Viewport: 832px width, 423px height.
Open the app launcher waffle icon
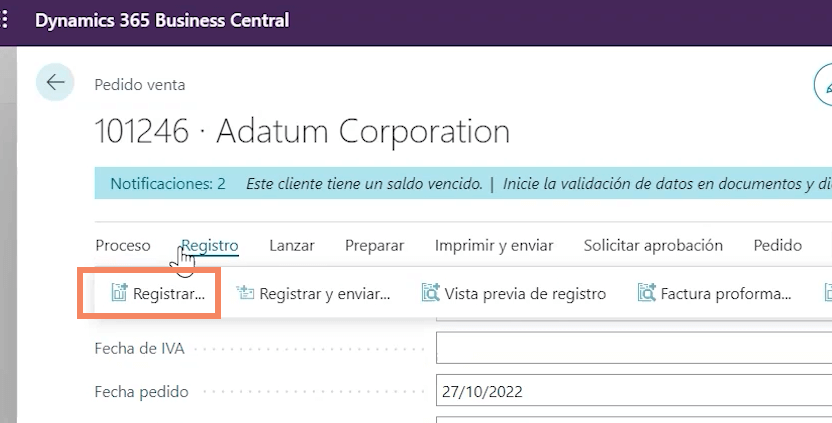click(6, 20)
